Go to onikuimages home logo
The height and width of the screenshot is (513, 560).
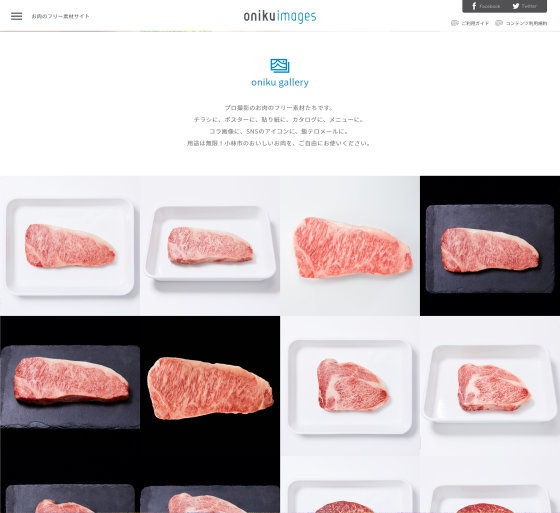coord(280,16)
